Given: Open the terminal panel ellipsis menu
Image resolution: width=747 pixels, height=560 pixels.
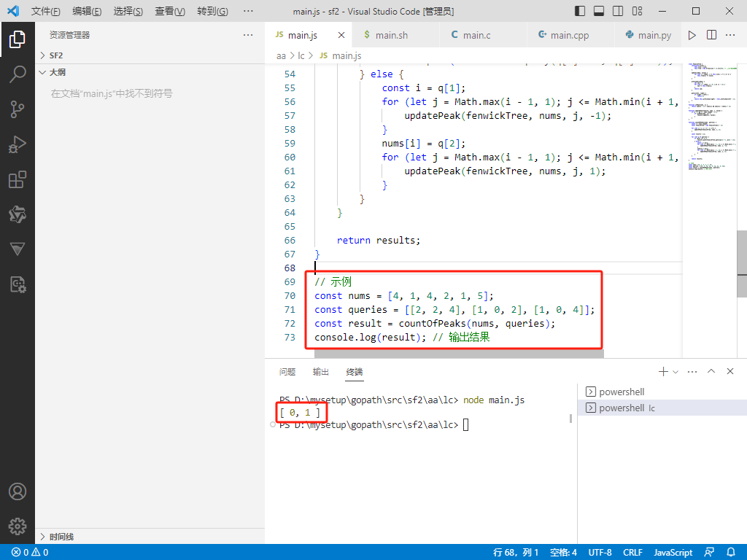Looking at the screenshot, I should tap(692, 371).
